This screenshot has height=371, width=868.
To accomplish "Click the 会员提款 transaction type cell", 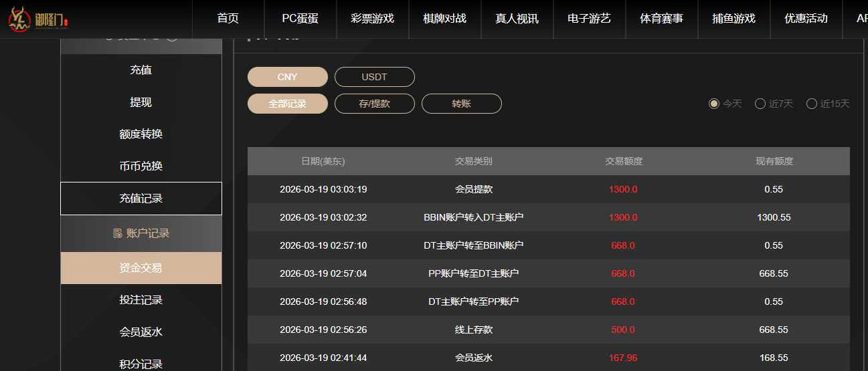I will (474, 189).
